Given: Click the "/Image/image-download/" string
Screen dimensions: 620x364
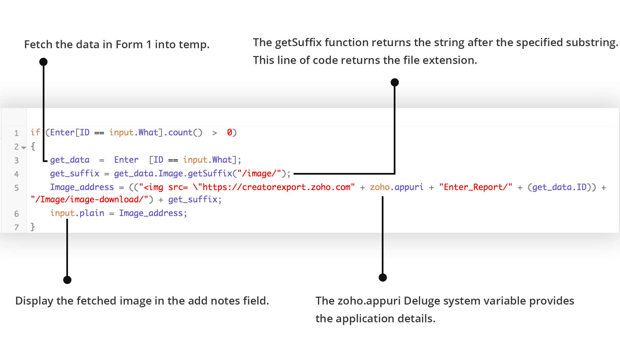Looking at the screenshot, I should click(x=90, y=199).
